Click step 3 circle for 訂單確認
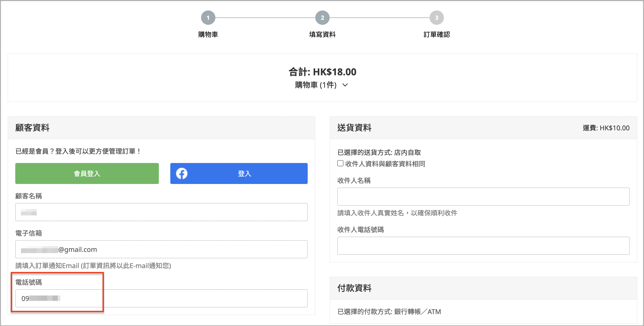Viewport: 644px width, 326px height. (436, 18)
